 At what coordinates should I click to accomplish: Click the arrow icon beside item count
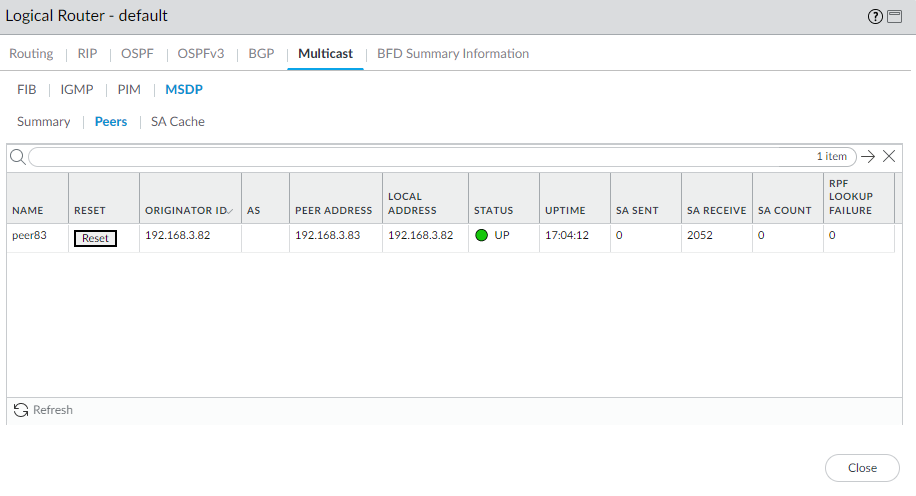868,156
